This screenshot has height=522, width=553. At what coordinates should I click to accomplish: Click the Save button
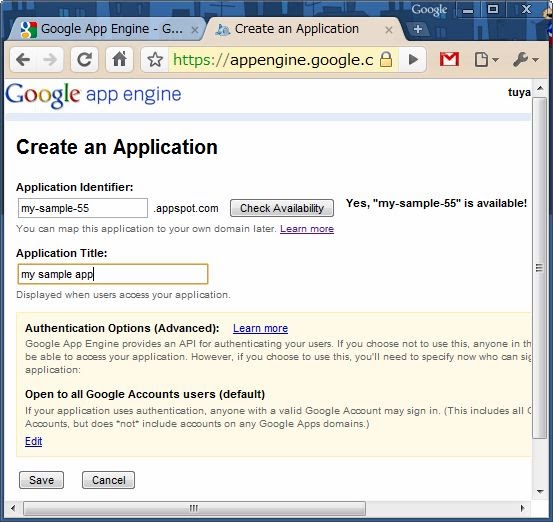tap(41, 480)
